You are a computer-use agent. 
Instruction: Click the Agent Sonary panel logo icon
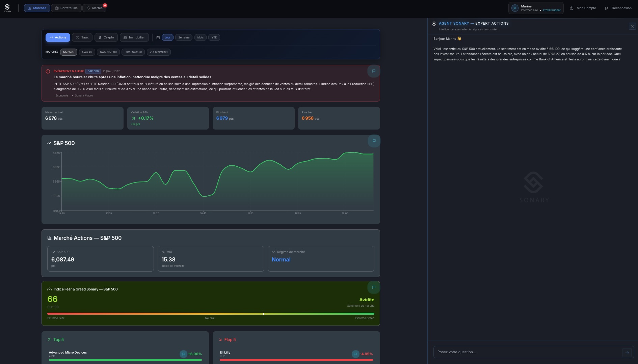coord(434,24)
